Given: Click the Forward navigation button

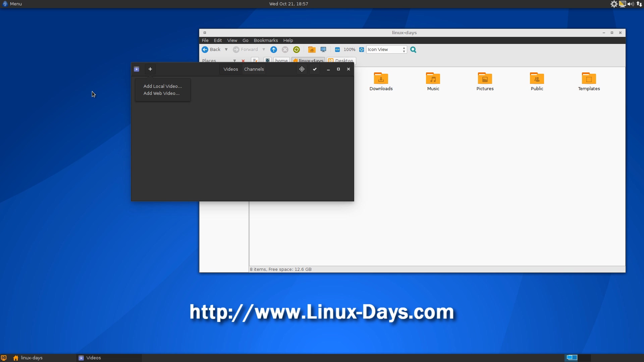Looking at the screenshot, I should pos(246,50).
